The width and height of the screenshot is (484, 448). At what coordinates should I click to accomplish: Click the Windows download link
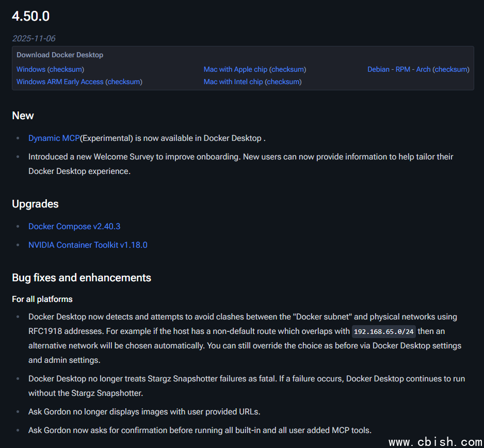pos(30,69)
